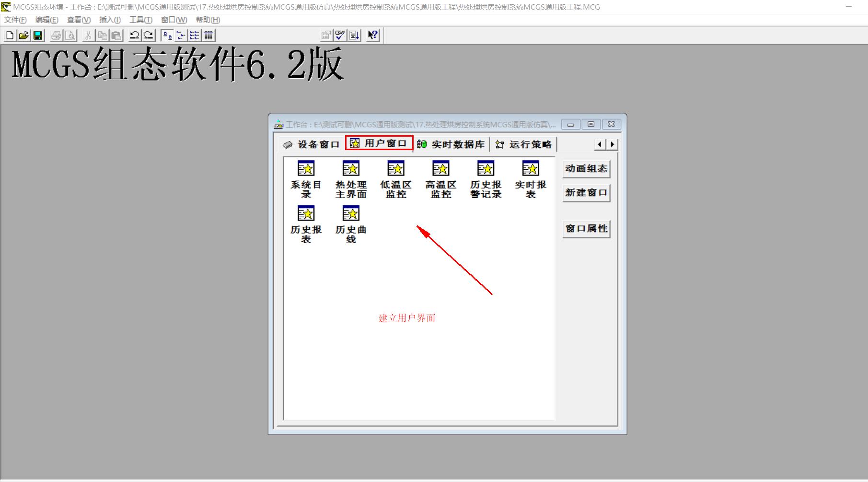Image resolution: width=868 pixels, height=482 pixels.
Task: Switch to detail list view mode
Action: pos(209,35)
